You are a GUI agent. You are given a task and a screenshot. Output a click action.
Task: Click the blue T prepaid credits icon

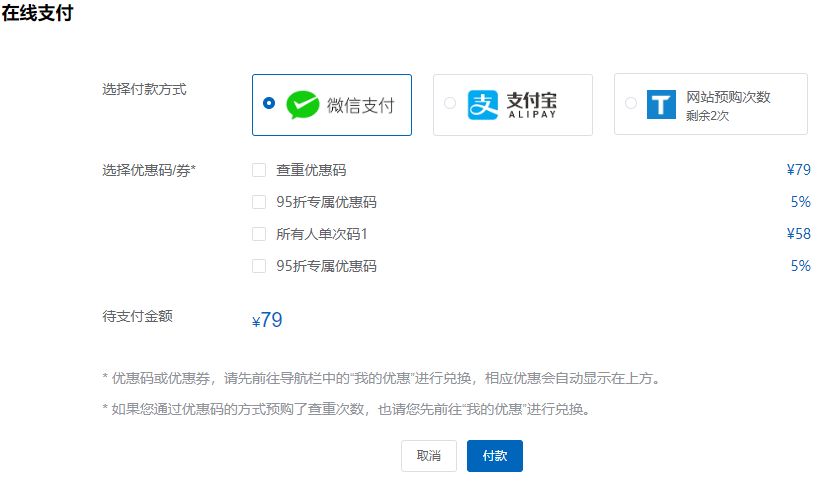point(661,105)
